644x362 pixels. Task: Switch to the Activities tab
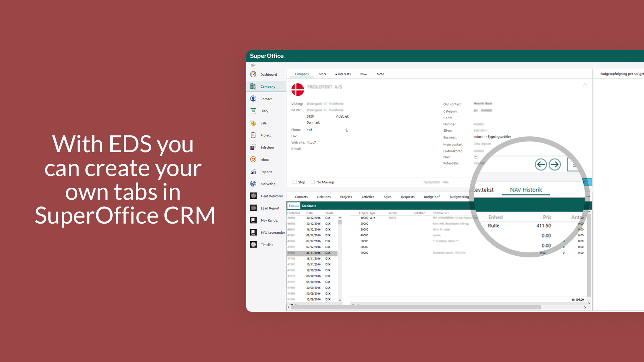click(x=368, y=197)
